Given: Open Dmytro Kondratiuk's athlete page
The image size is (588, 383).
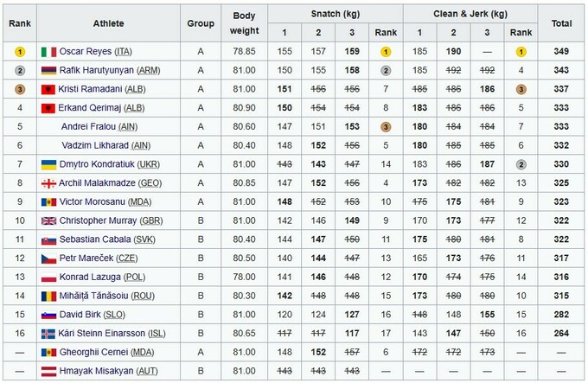Looking at the screenshot, I should pos(98,163).
